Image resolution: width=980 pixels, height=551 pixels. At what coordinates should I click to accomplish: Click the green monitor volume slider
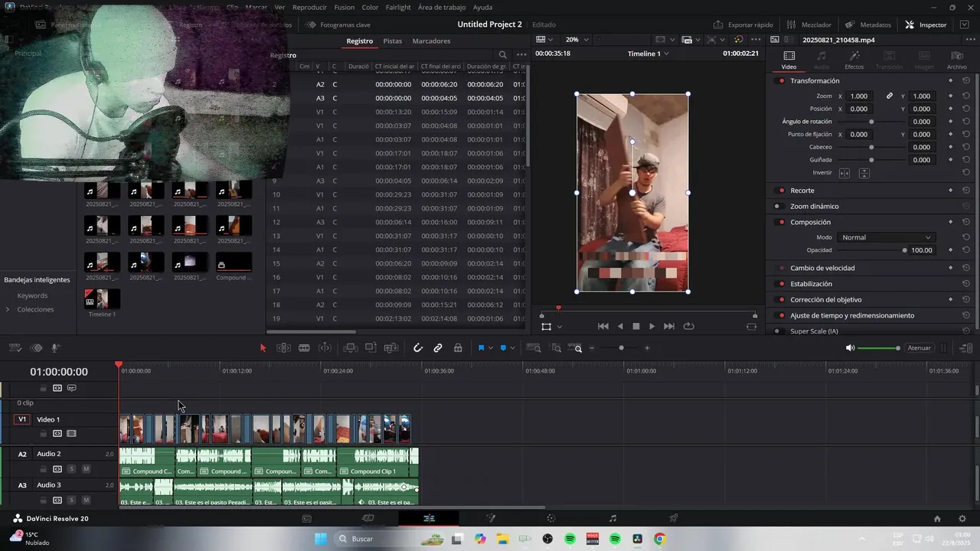879,348
